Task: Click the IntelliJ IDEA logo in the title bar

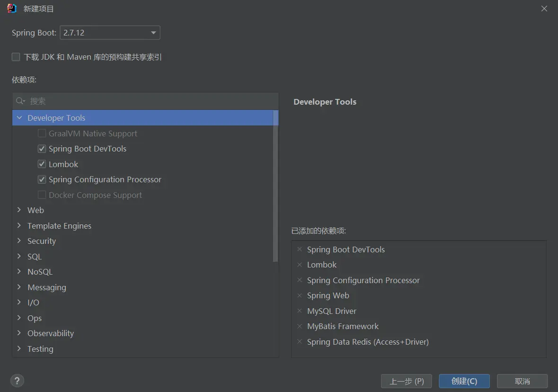Action: pyautogui.click(x=12, y=8)
